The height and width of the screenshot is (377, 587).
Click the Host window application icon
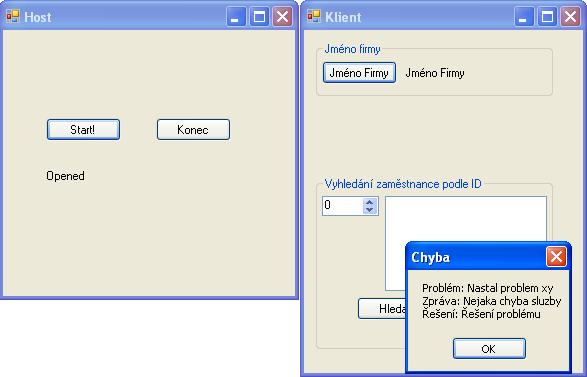(x=13, y=16)
